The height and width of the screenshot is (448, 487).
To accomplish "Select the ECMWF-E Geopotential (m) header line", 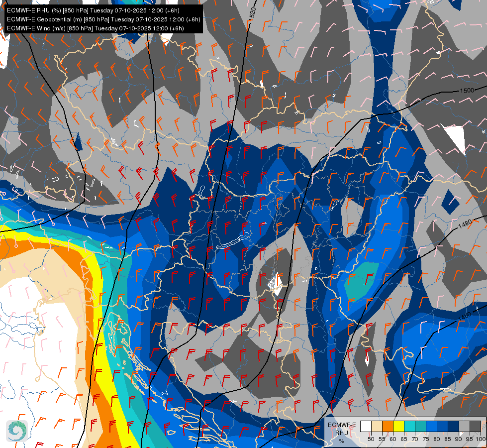I will [x=103, y=19].
